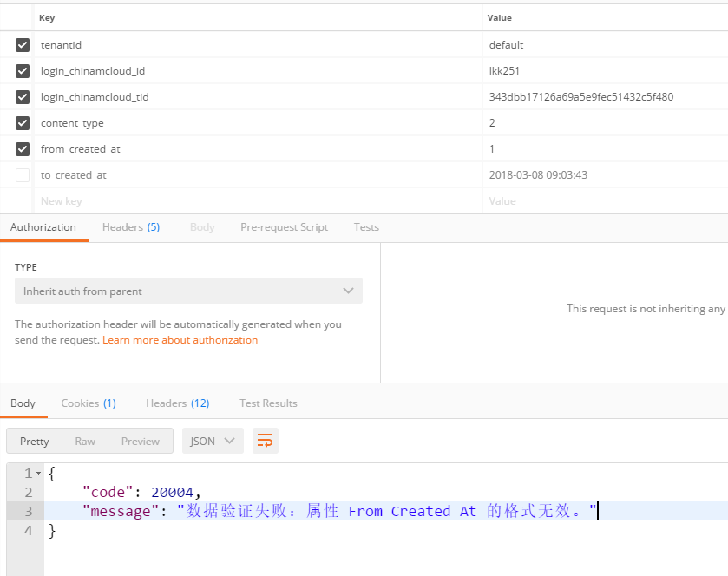Open the JSON format dropdown

pos(212,441)
